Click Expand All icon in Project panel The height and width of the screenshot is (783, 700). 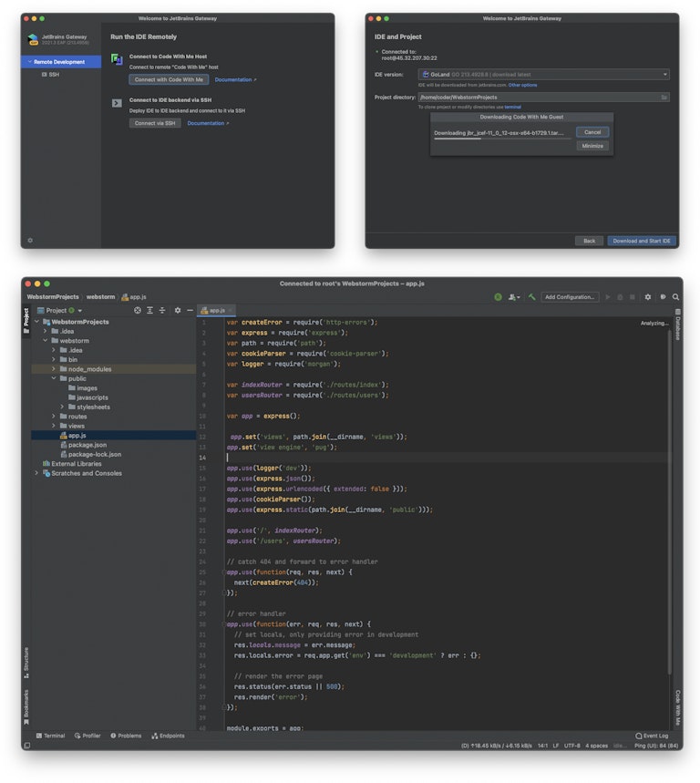click(149, 310)
